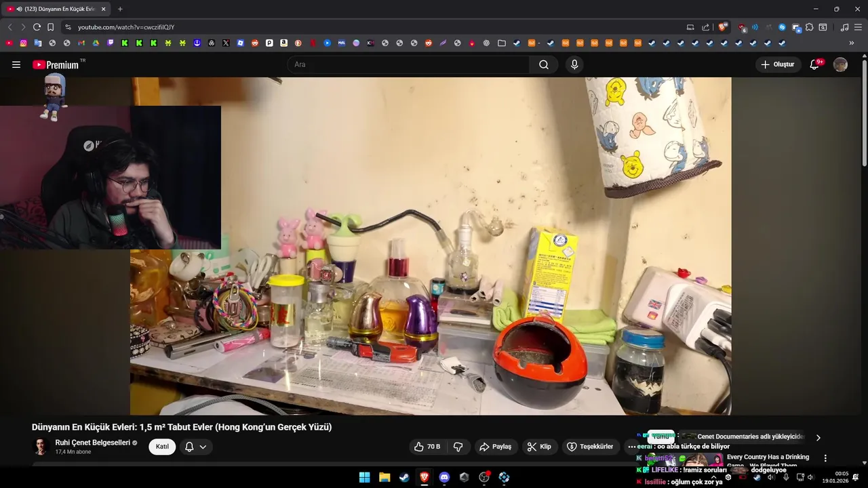Select the YouTube tab Dünyanın En Küçük Evler
This screenshot has width=868, height=488.
[56, 9]
